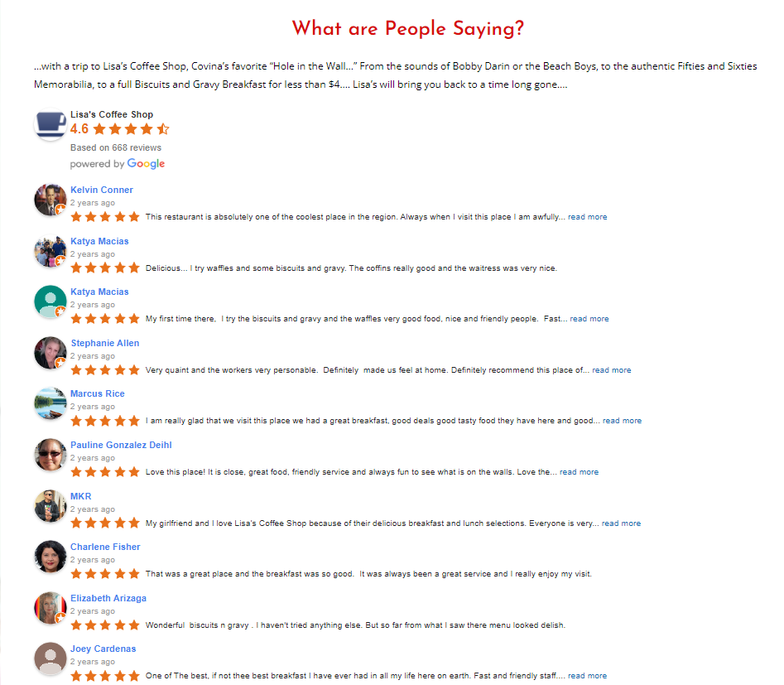Click Stephanie Allen's avatar picture
This screenshot has width=784, height=685.
[x=50, y=353]
